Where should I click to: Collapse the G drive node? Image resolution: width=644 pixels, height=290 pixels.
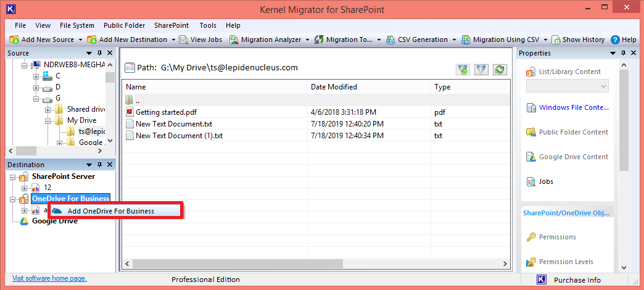pyautogui.click(x=36, y=99)
